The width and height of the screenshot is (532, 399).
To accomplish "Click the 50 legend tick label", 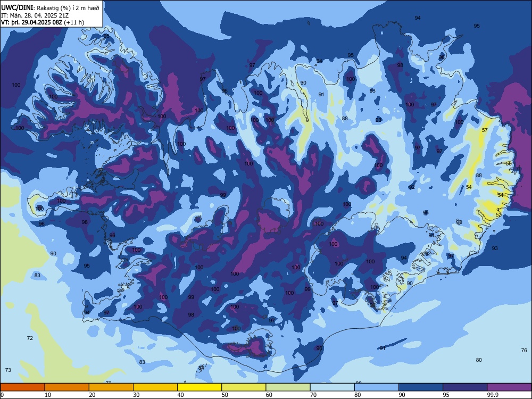I will [x=225, y=395].
